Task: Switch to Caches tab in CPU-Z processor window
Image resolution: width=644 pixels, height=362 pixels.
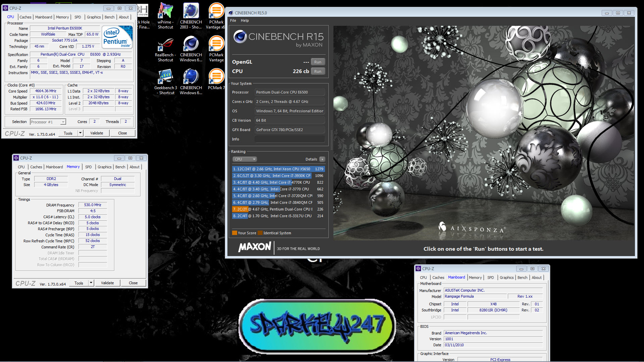Action: (25, 17)
